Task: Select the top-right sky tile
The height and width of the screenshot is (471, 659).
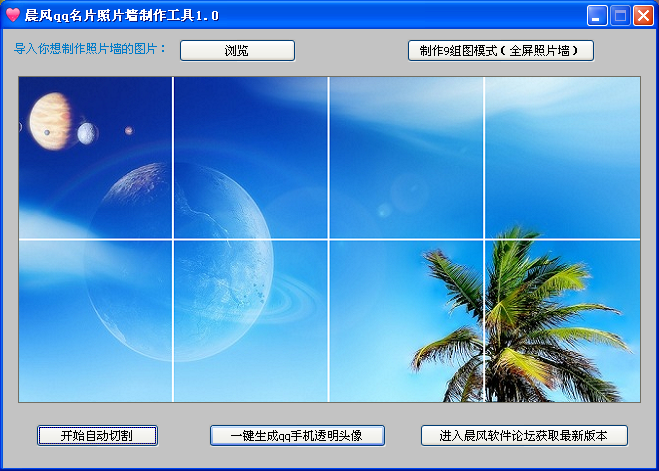Action: (x=563, y=158)
